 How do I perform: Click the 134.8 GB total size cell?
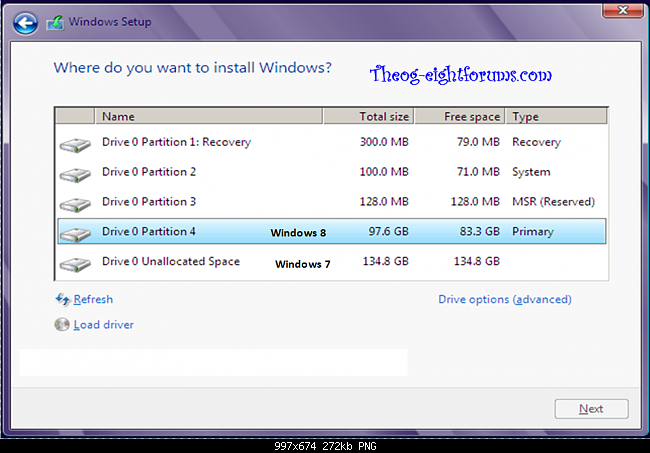pyautogui.click(x=386, y=262)
